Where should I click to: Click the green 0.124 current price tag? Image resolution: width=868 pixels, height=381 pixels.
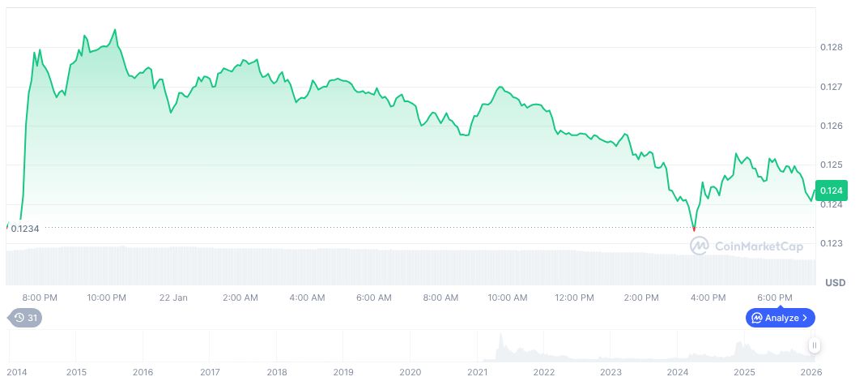831,191
